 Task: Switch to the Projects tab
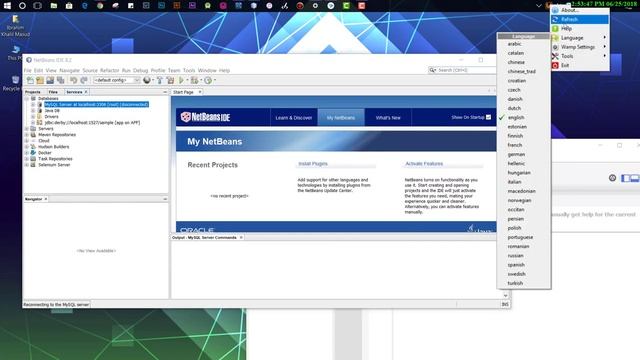tap(33, 92)
